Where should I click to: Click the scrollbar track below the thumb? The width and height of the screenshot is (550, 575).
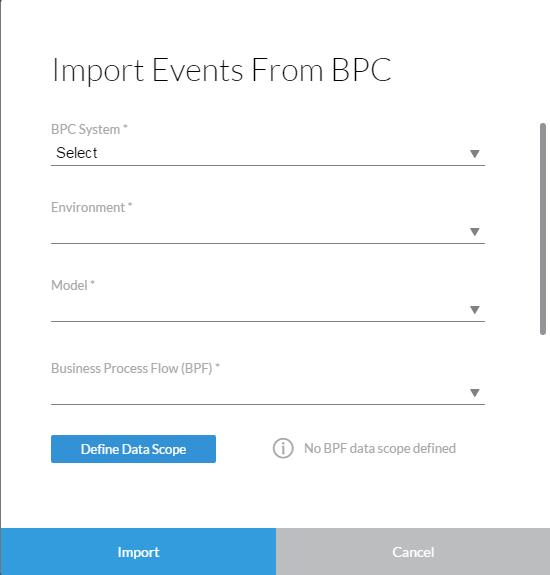pos(543,429)
